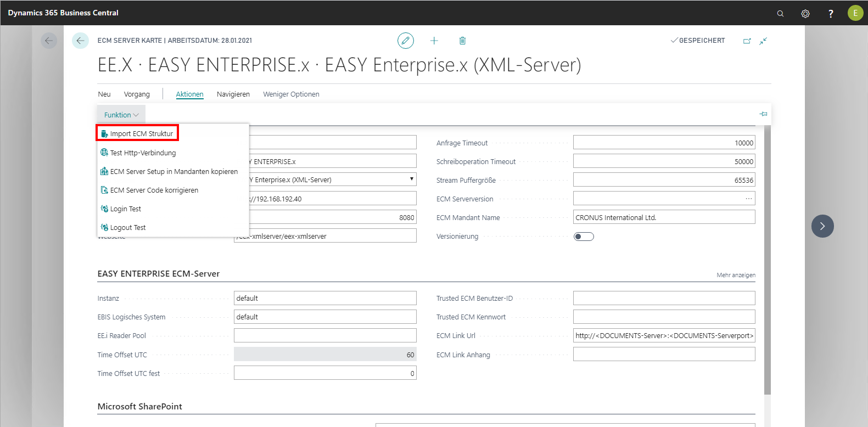Screen dimensions: 868x427
Task: Open the help question mark icon
Action: tap(831, 13)
